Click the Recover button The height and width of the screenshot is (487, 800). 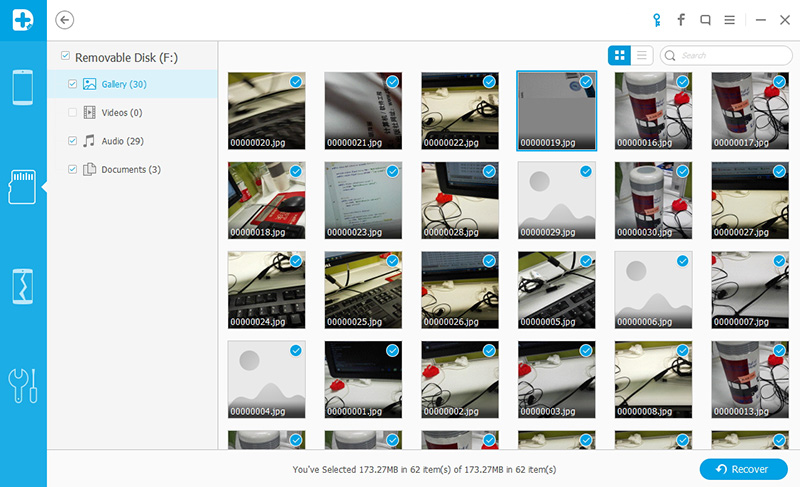743,469
